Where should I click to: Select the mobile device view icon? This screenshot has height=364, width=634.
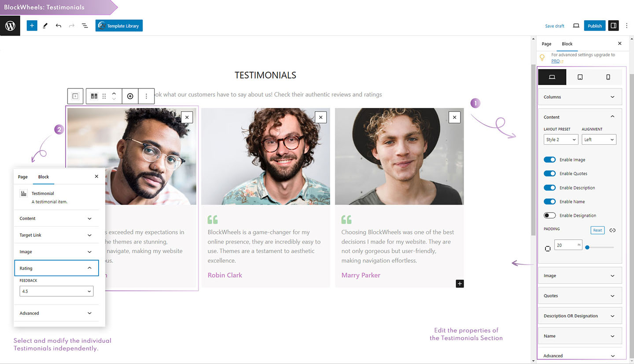click(608, 77)
